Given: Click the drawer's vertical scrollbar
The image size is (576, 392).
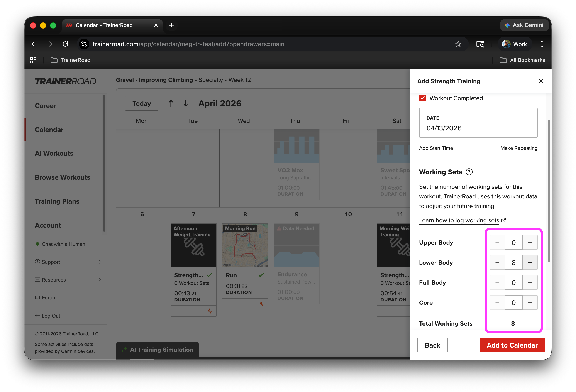Looking at the screenshot, I should pyautogui.click(x=549, y=191).
